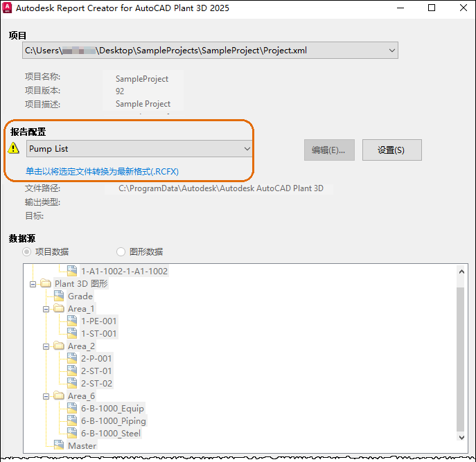Select the 2-ST-02 tree item
Image resolution: width=476 pixels, height=462 pixels.
click(96, 383)
